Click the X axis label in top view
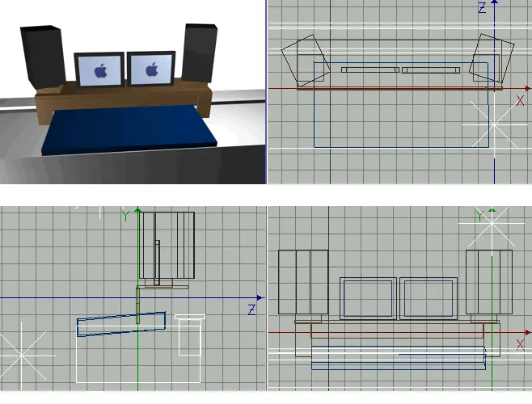 (520, 101)
